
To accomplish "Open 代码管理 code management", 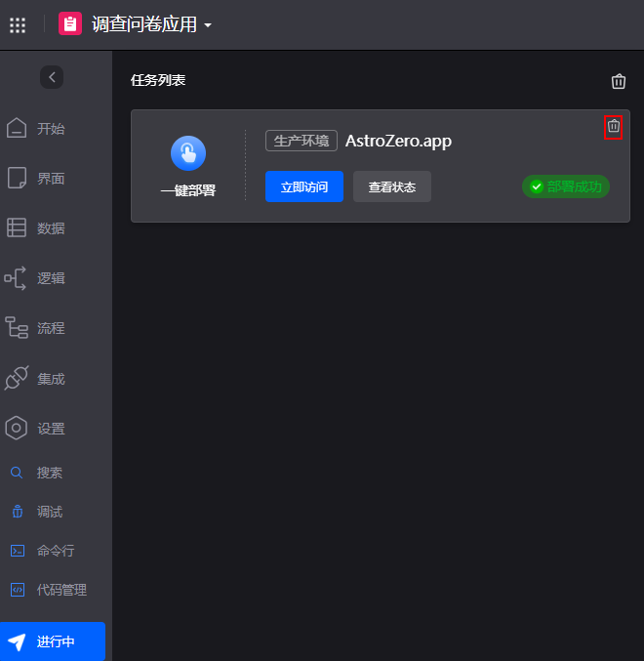I will [49, 590].
